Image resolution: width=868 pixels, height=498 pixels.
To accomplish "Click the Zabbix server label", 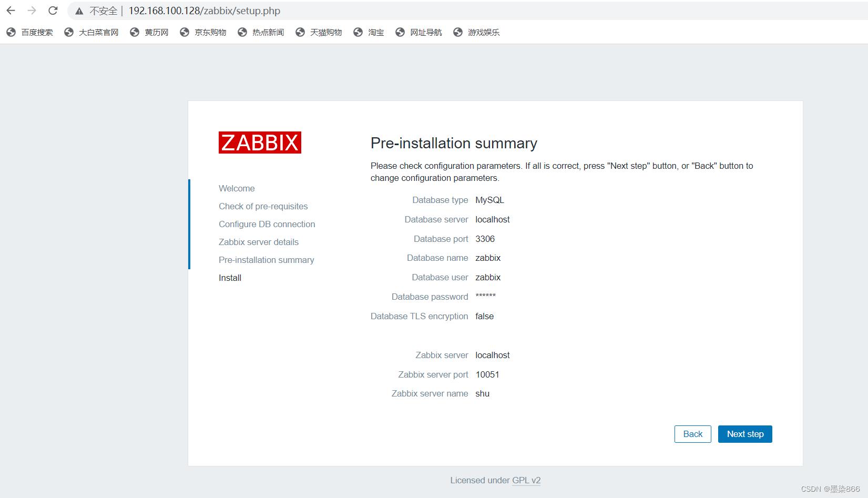I will (442, 355).
